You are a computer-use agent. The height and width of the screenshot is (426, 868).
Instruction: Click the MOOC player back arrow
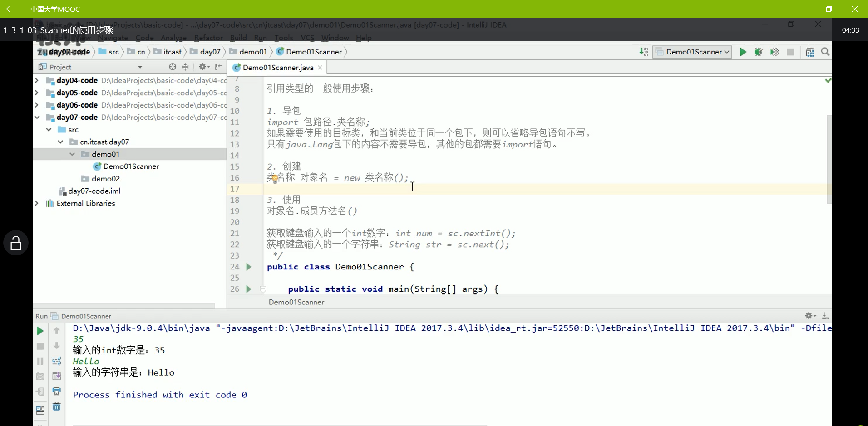pyautogui.click(x=10, y=9)
